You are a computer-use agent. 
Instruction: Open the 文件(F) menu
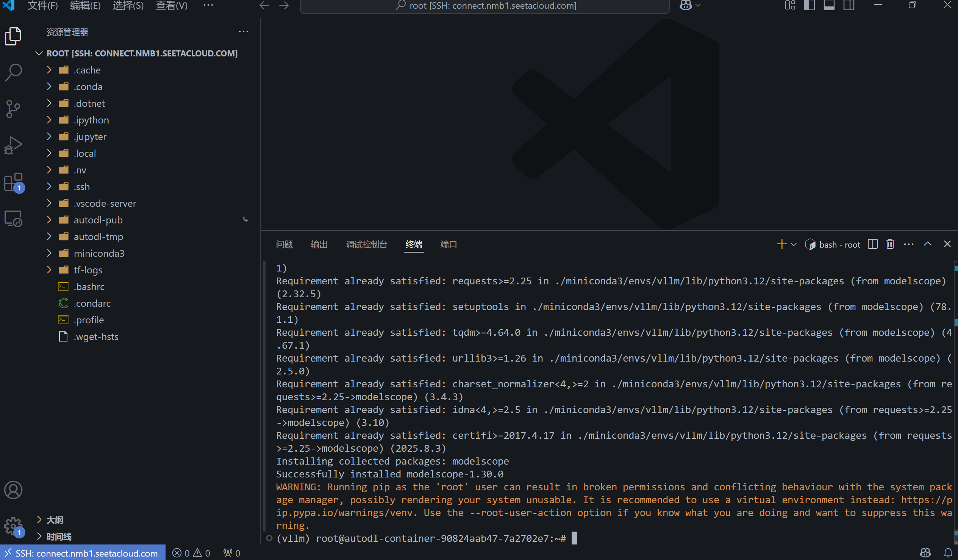[42, 5]
